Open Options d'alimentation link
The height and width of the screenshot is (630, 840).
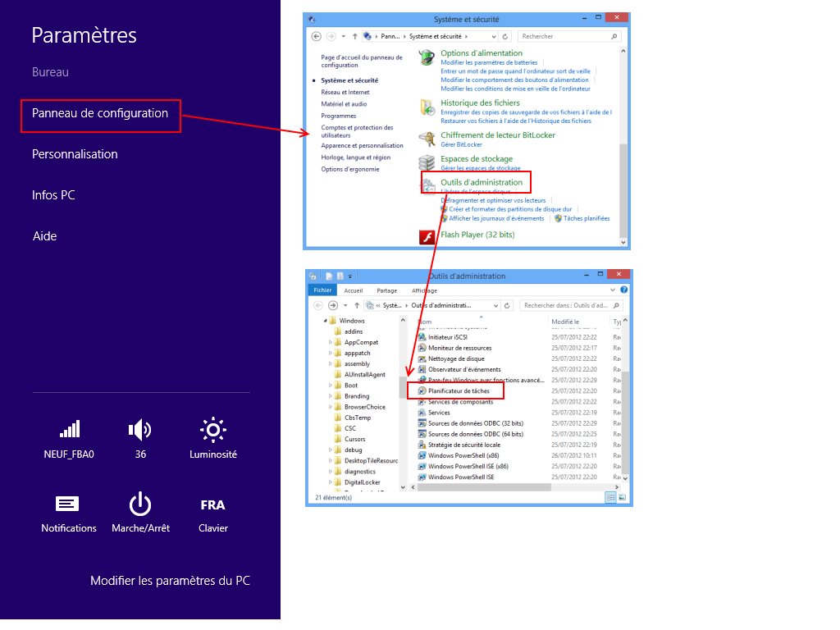[481, 53]
